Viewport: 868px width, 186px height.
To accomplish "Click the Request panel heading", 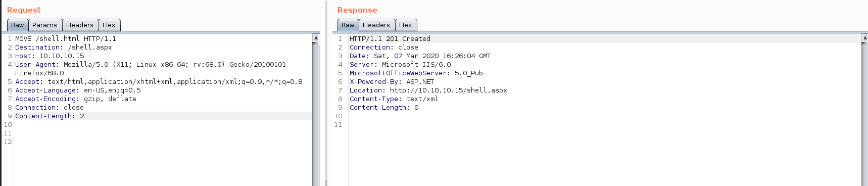I will pos(24,10).
